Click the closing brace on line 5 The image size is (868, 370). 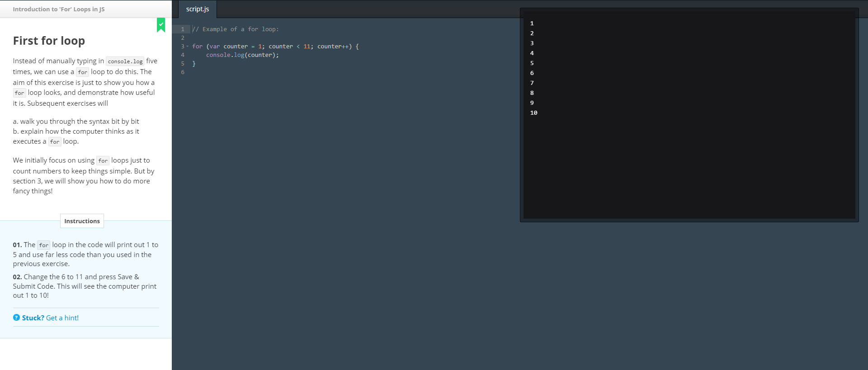click(194, 63)
